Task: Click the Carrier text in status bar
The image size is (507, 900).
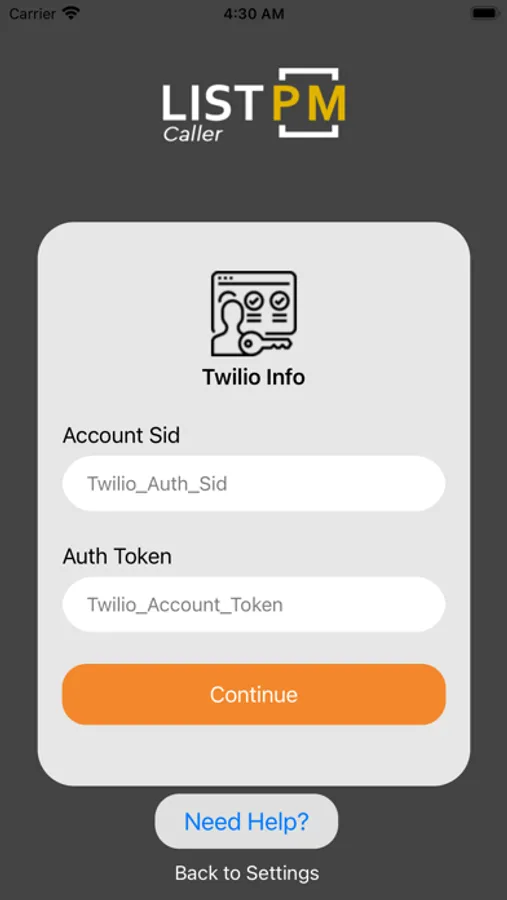Action: (32, 13)
